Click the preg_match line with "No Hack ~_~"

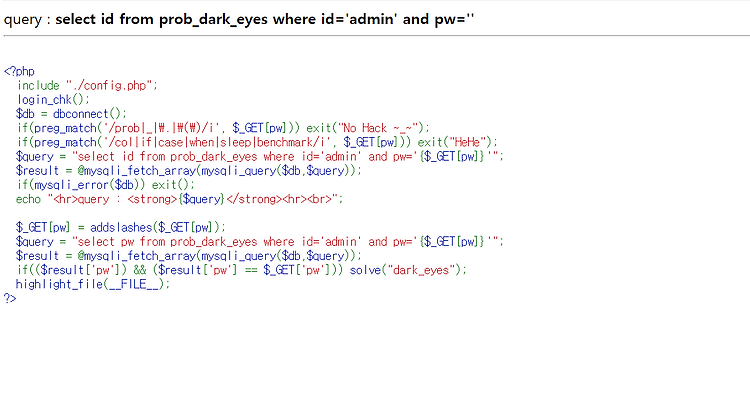[223, 128]
